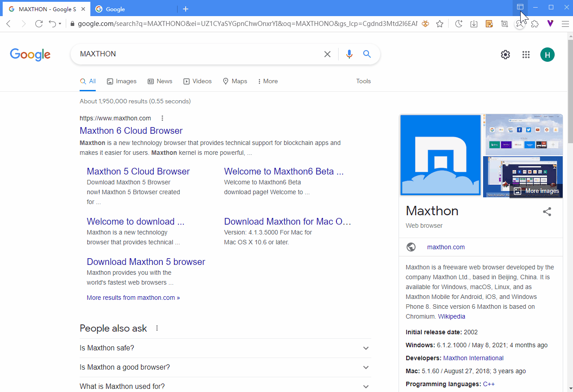The image size is (573, 392).
Task: Open the undo-close history dropdown arrow
Action: click(60, 24)
